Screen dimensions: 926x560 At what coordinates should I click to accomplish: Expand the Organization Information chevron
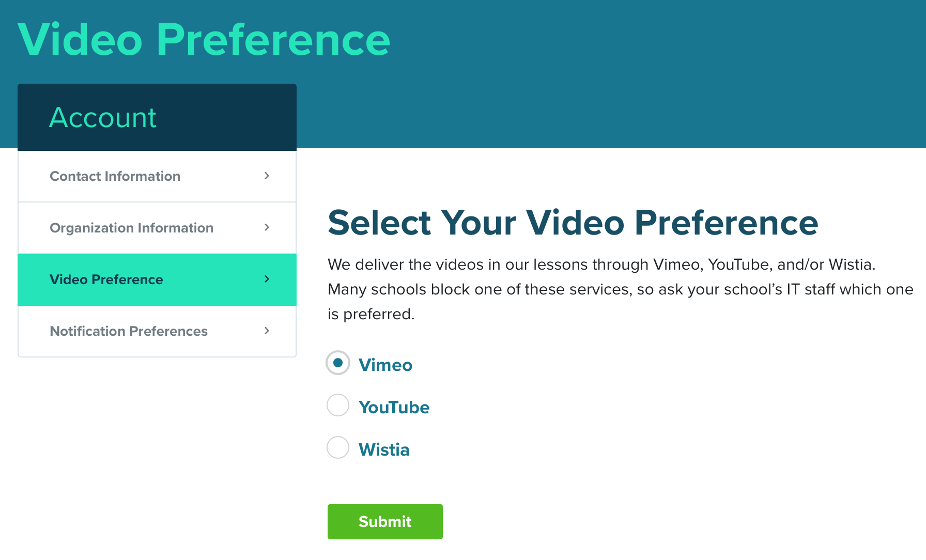(x=267, y=228)
